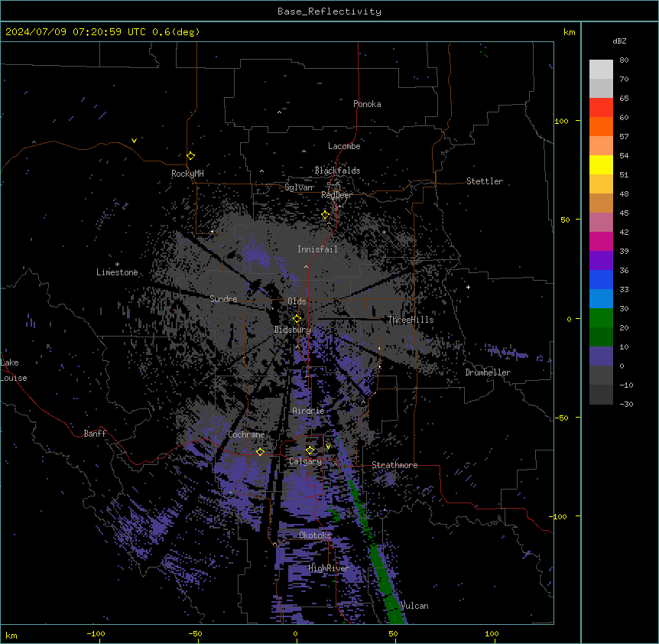
Task: Click the dBZ legend heading
Action: click(x=619, y=41)
